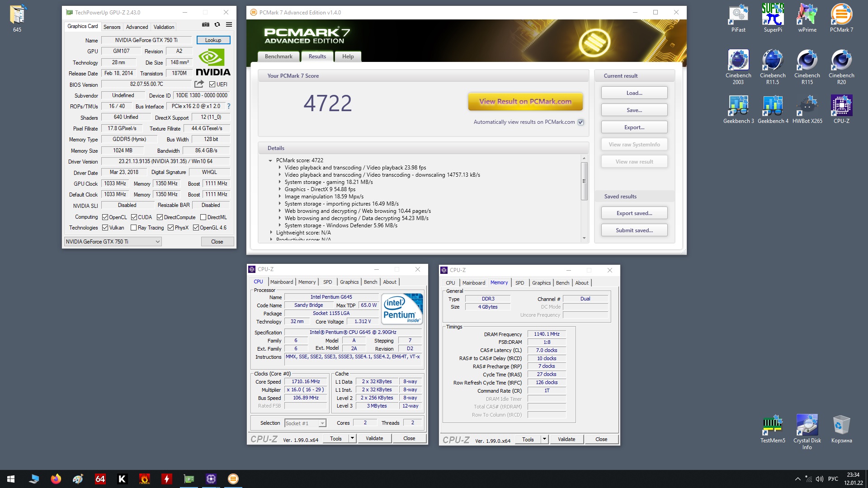Click View Result on PCMark.com button

(525, 102)
